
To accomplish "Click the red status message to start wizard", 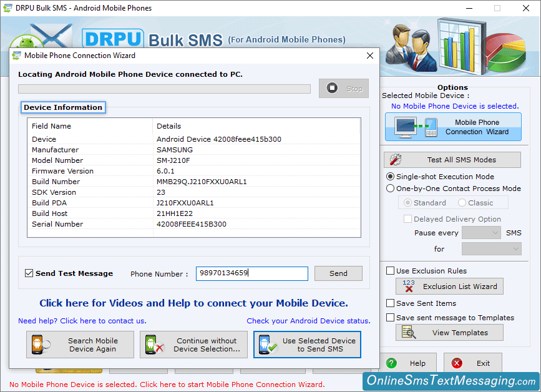I will (167, 384).
